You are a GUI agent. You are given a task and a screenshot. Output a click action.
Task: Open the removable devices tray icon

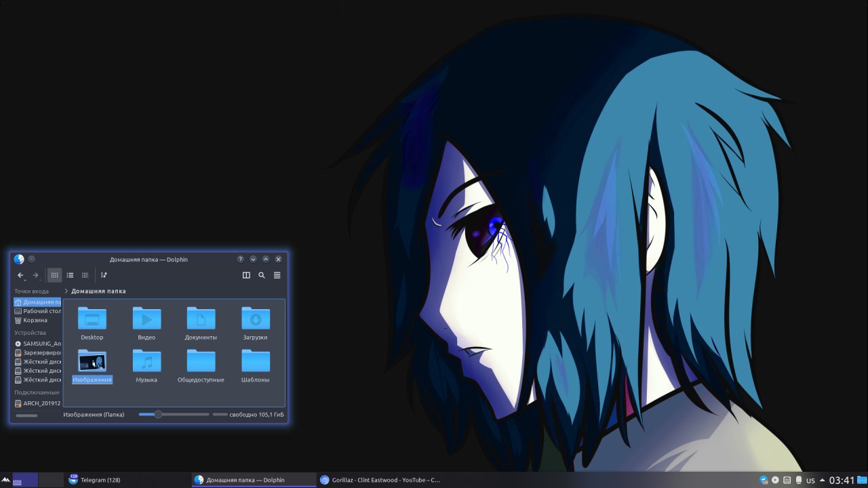(x=798, y=480)
